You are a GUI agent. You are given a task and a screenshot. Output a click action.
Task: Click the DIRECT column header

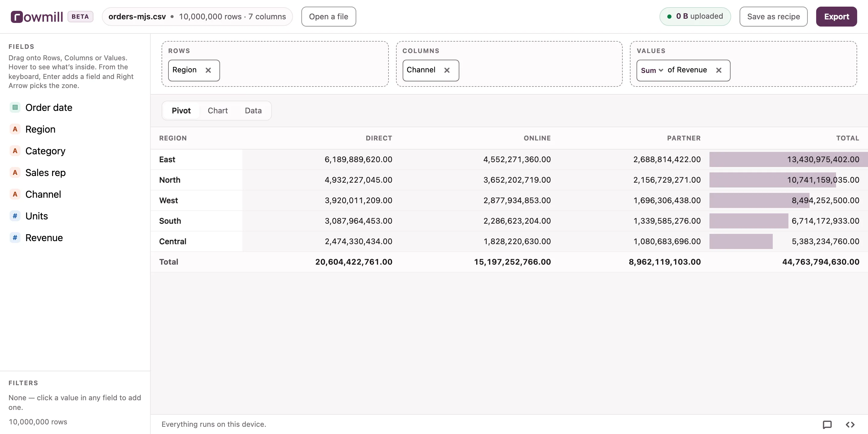(x=379, y=138)
